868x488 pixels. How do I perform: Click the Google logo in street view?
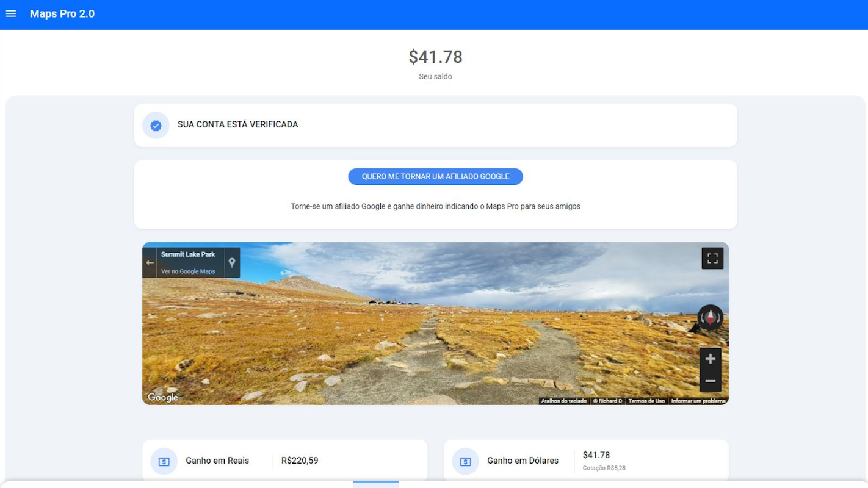[163, 397]
